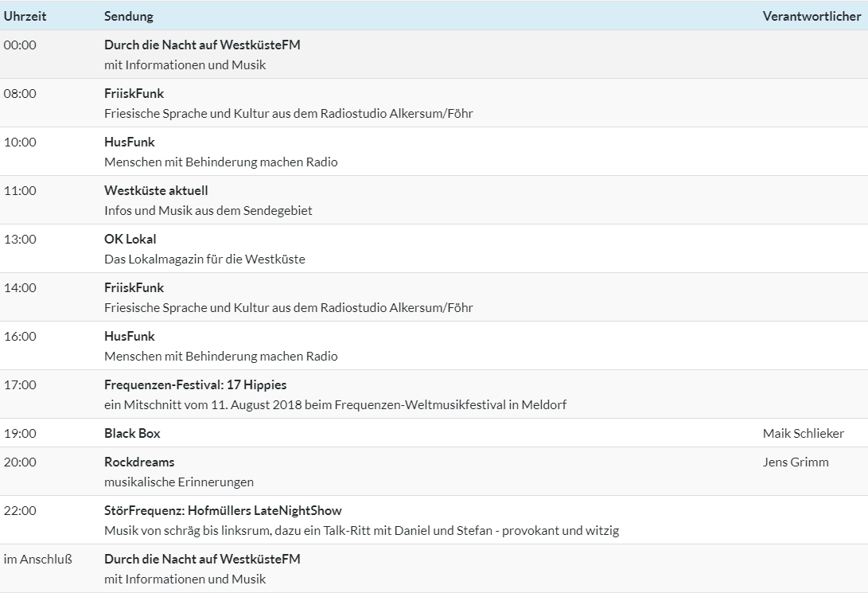This screenshot has width=868, height=593.
Task: Select the 10:00 time cell
Action: coord(20,142)
